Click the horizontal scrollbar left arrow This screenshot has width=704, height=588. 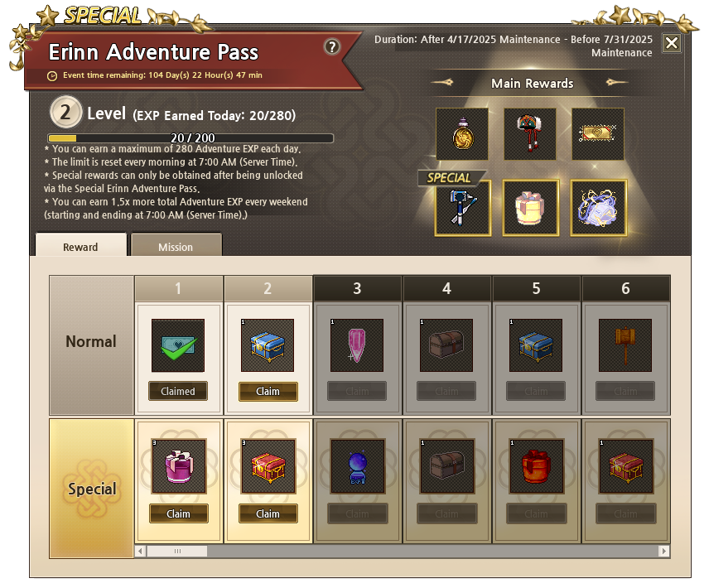pos(140,551)
